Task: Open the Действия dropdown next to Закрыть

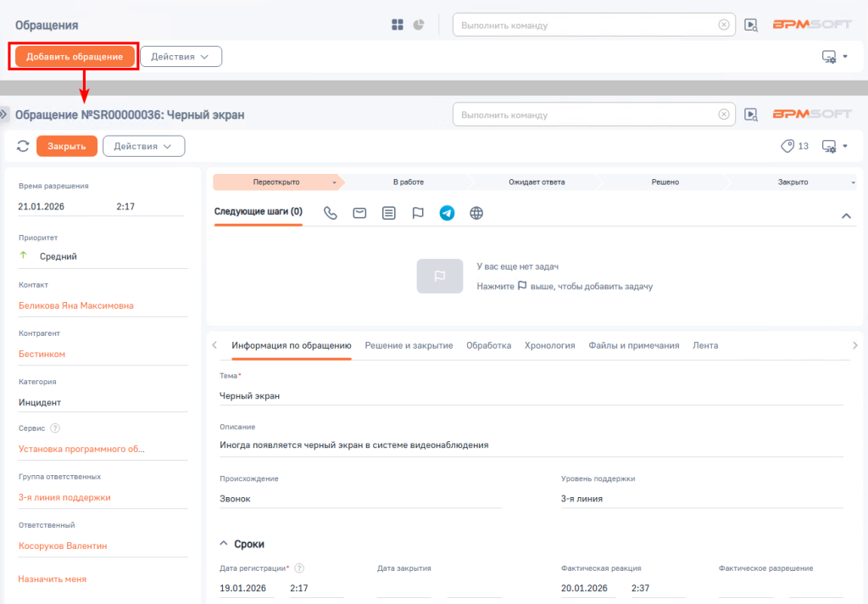Action: click(x=144, y=146)
